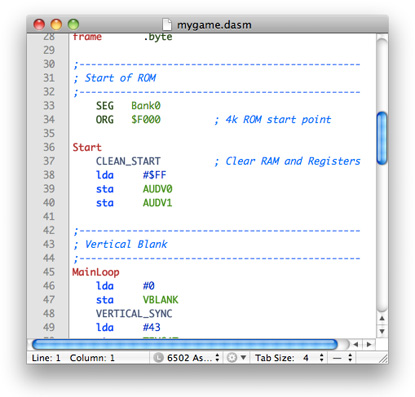This screenshot has height=397, width=415.
Task: Click the vertical scrollbar down arrow
Action: pos(382,331)
